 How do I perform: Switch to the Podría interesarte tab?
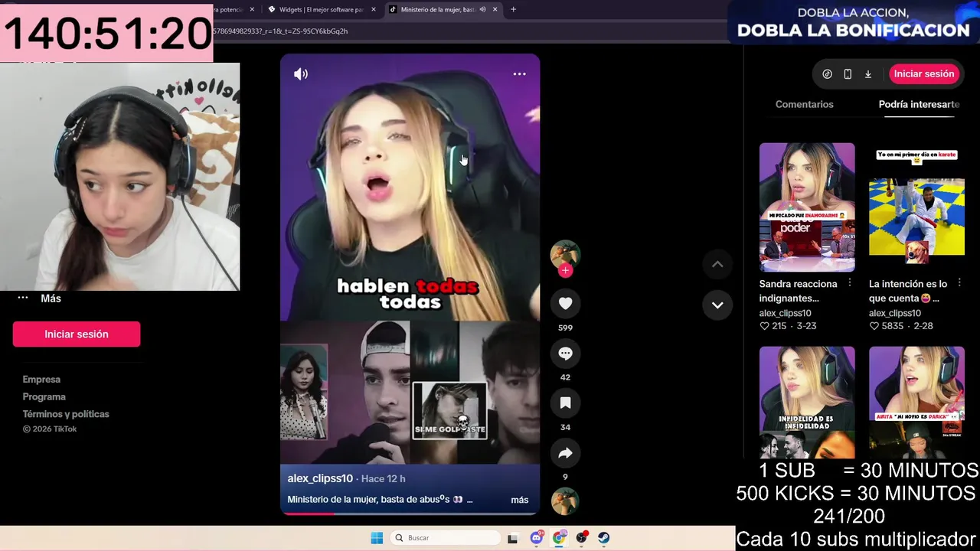[919, 104]
